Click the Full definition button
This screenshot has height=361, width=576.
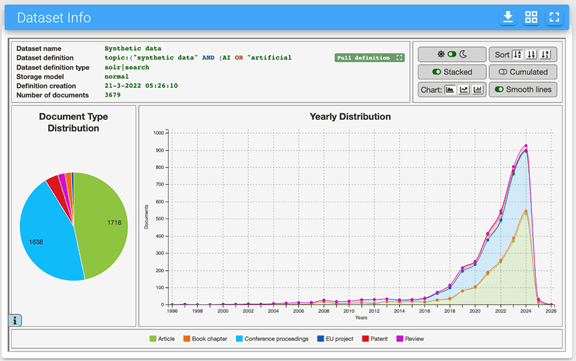pos(370,58)
